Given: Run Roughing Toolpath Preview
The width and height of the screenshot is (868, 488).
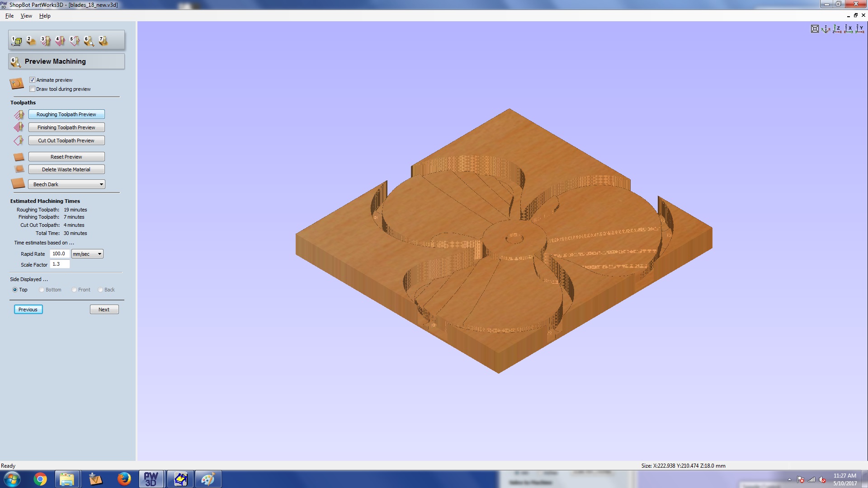Looking at the screenshot, I should point(66,114).
